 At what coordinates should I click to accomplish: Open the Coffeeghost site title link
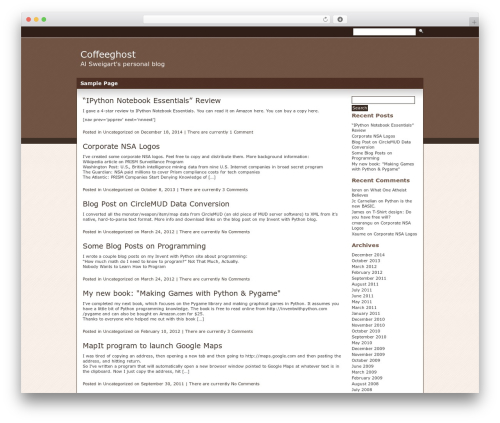[108, 54]
